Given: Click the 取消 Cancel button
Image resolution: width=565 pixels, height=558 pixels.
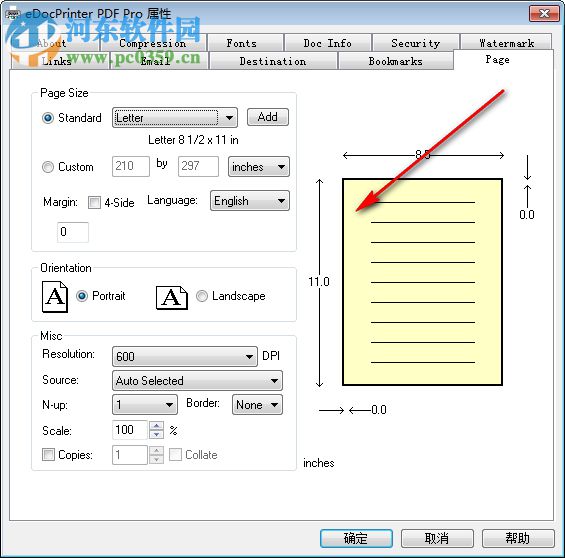Looking at the screenshot, I should pyautogui.click(x=437, y=539).
